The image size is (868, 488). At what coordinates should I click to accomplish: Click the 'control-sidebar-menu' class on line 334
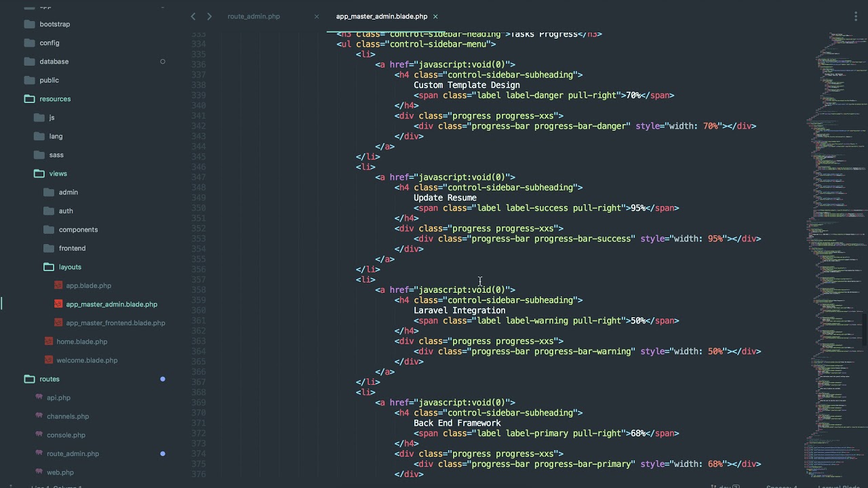tap(438, 44)
